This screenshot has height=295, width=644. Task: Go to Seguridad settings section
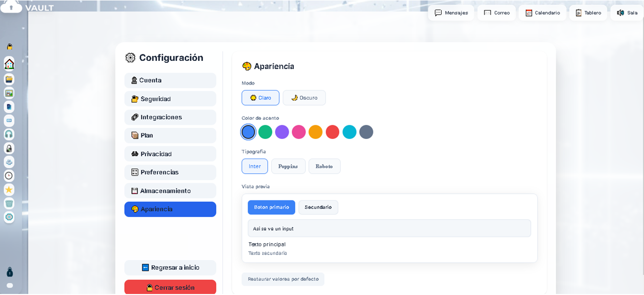(x=170, y=99)
